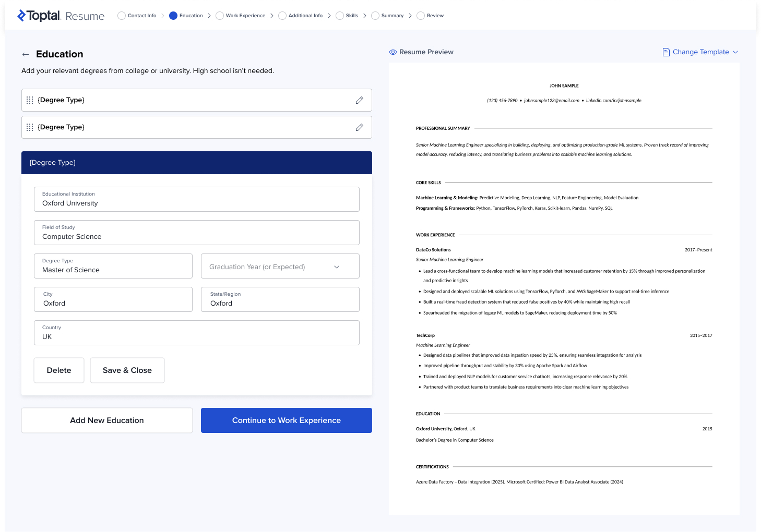Click the document icon beside Change Template

[666, 52]
